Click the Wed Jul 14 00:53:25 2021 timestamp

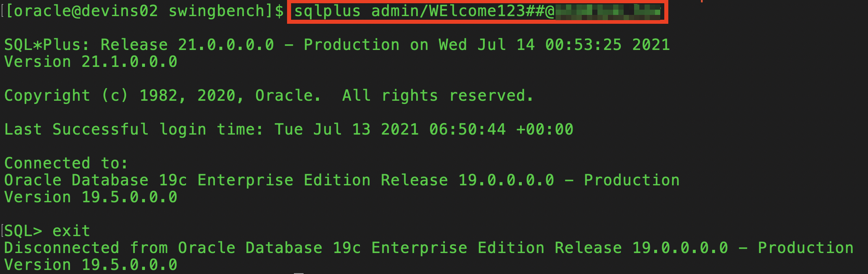coord(554,45)
